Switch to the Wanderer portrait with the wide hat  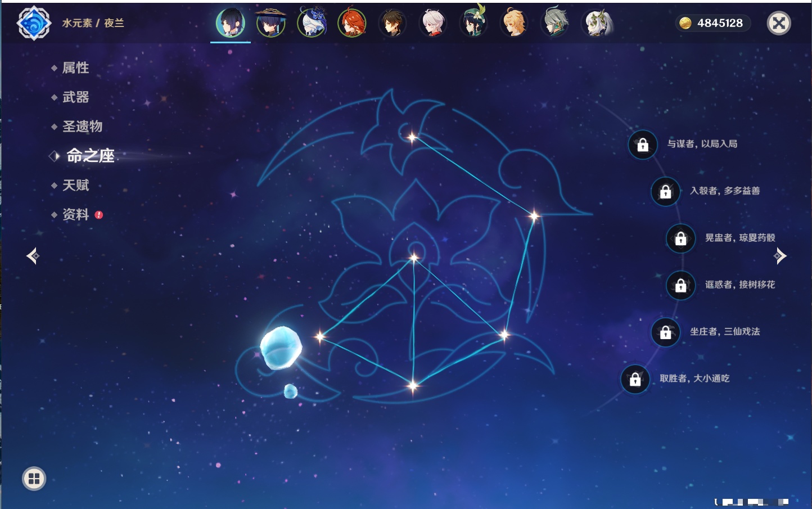tap(271, 23)
